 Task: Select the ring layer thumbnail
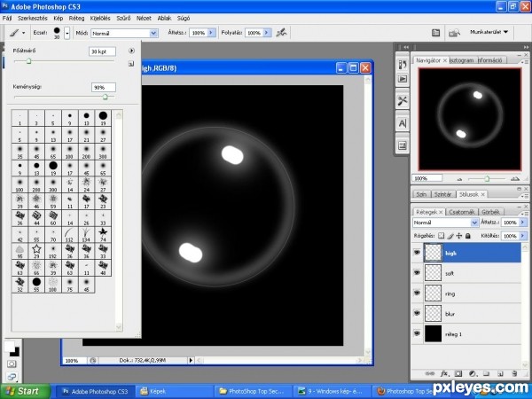[434, 293]
